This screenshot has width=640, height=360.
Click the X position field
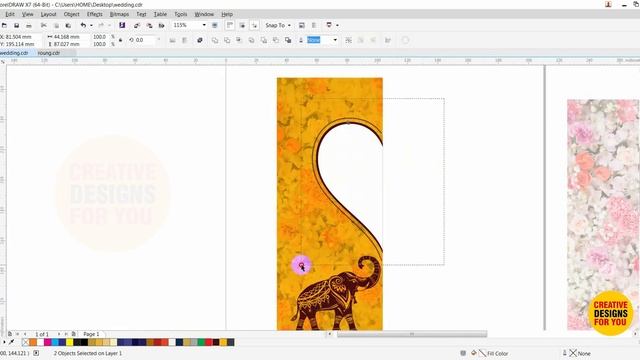tap(21, 37)
